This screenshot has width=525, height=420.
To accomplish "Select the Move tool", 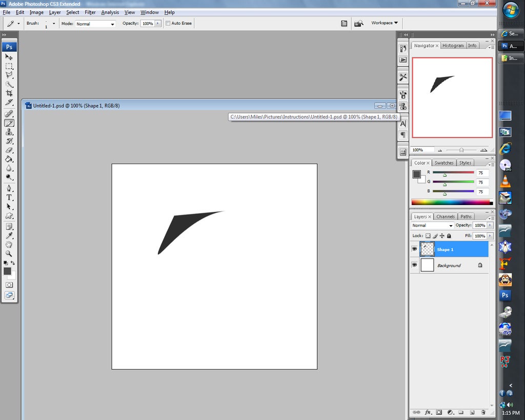I will 9,57.
